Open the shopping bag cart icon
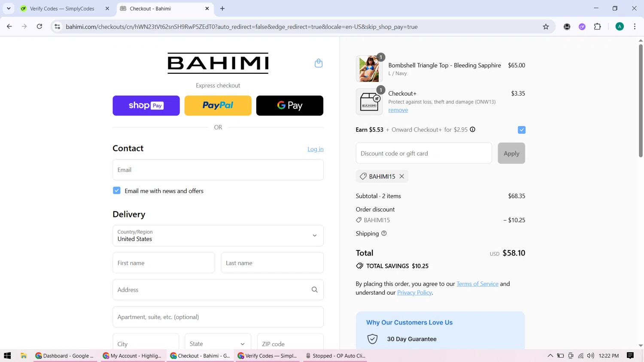This screenshot has width=644, height=362. click(x=319, y=63)
